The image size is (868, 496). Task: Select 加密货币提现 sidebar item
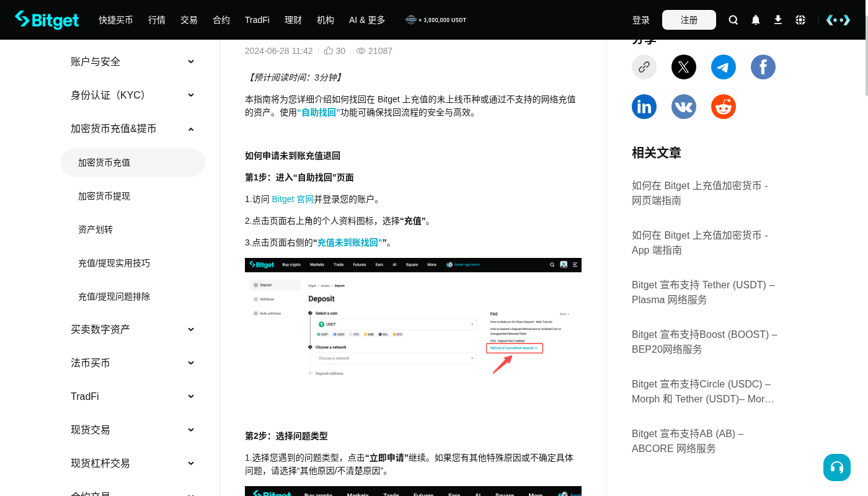(133, 196)
